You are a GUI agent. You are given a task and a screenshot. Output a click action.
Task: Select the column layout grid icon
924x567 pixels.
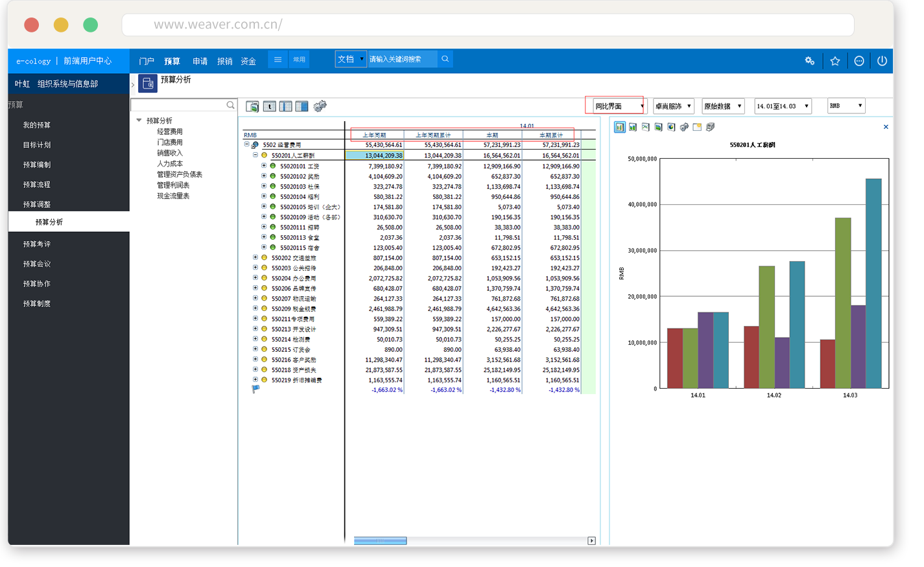click(x=285, y=106)
